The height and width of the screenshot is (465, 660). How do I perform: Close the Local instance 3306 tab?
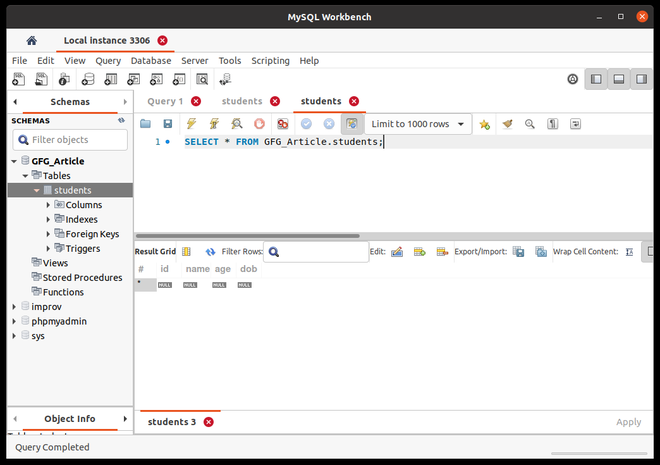[x=162, y=40]
